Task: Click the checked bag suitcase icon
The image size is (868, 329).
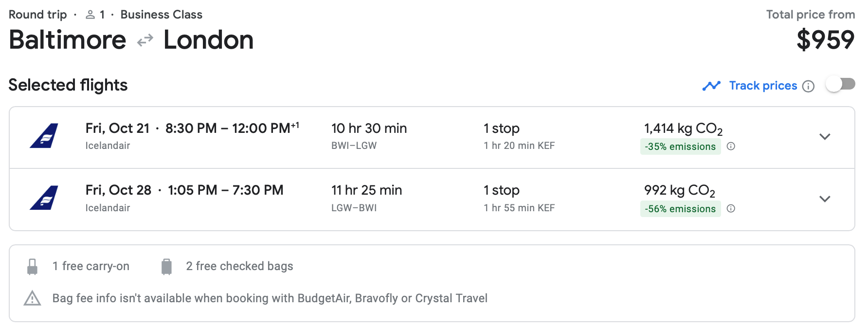Action: [x=166, y=267]
